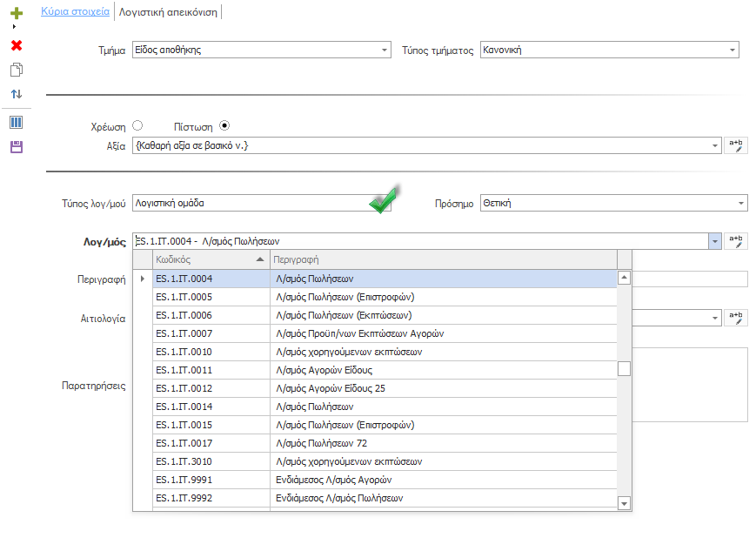Click the account list scrollbar thumb

click(624, 368)
